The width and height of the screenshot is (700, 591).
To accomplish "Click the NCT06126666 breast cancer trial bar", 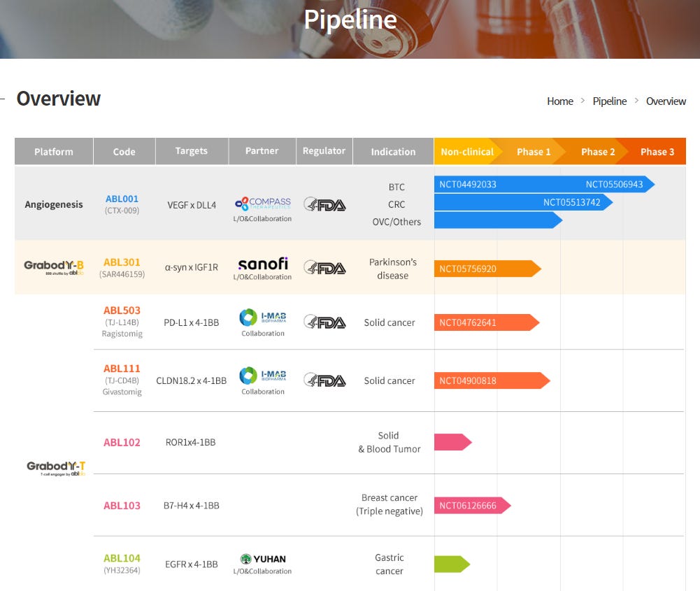I will (472, 505).
